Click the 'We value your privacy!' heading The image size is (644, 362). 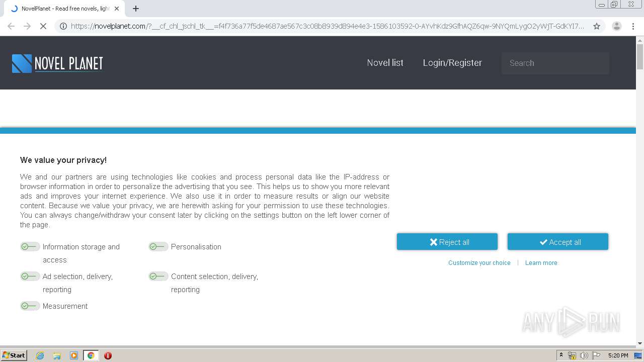pyautogui.click(x=63, y=160)
